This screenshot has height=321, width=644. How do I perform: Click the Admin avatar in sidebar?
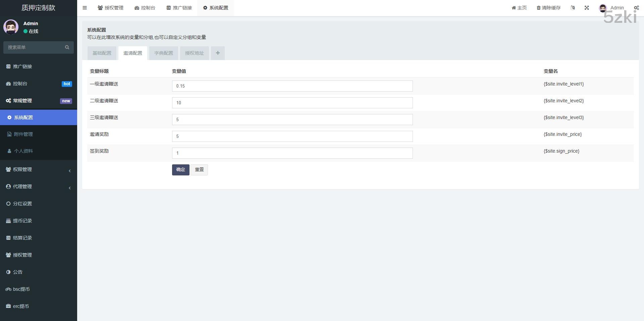coord(11,27)
